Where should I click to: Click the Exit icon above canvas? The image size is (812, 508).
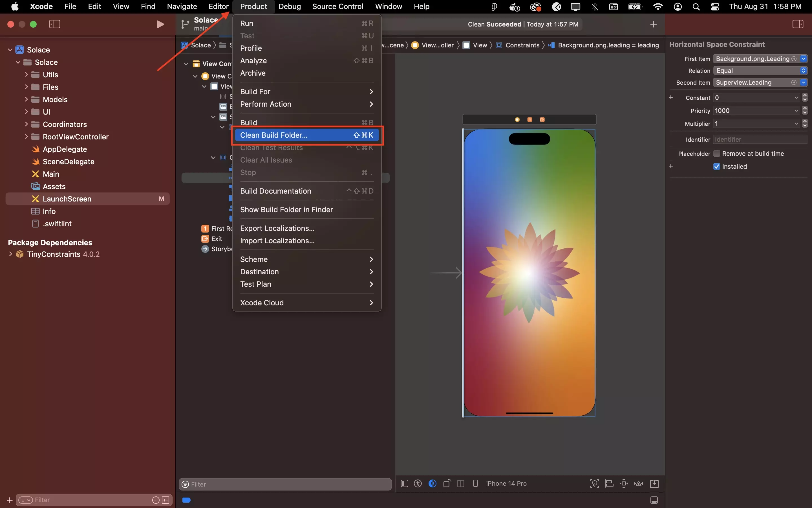542,120
